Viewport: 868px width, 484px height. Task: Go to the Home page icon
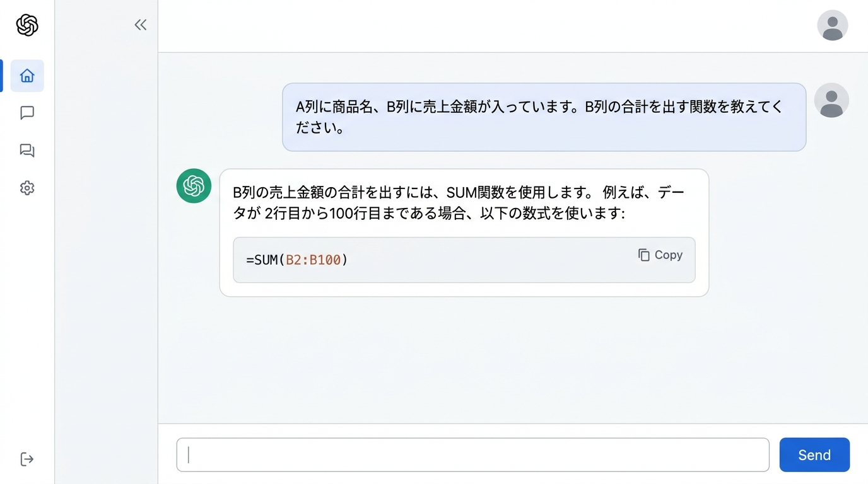(x=27, y=76)
